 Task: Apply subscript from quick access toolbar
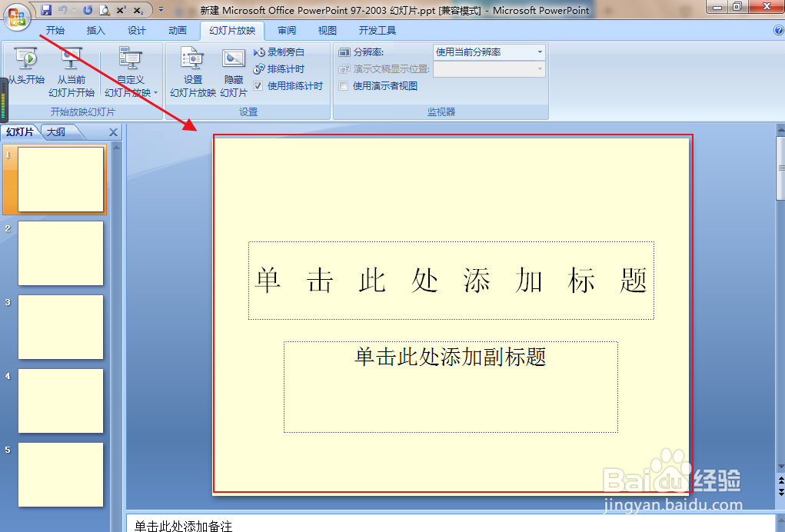[138, 9]
